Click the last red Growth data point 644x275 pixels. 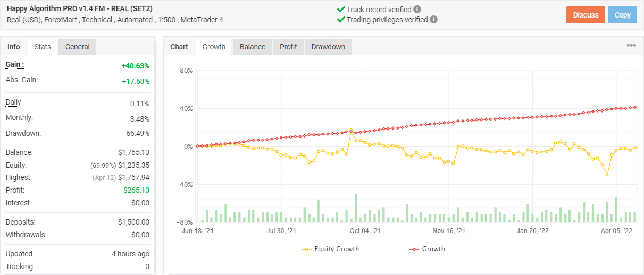[x=635, y=107]
